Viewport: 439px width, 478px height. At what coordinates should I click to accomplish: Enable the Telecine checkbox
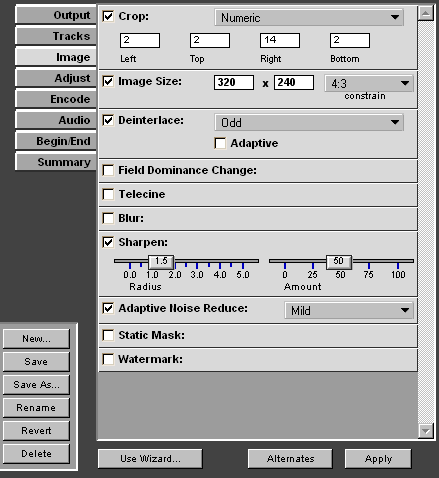click(108, 194)
